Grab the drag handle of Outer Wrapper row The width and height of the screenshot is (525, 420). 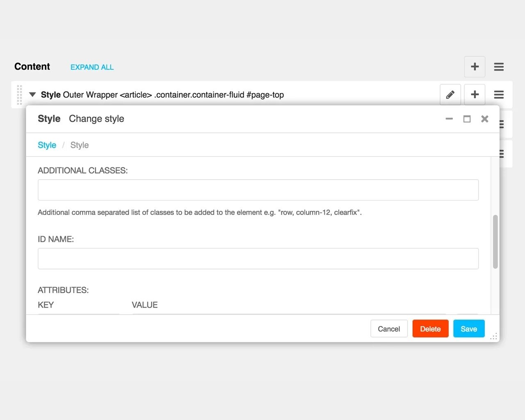pos(19,95)
